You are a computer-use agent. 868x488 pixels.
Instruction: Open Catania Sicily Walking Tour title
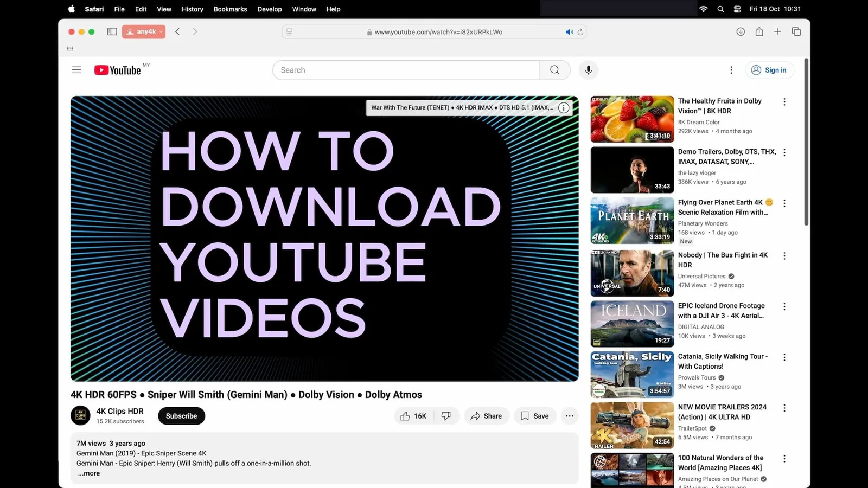[x=723, y=361]
